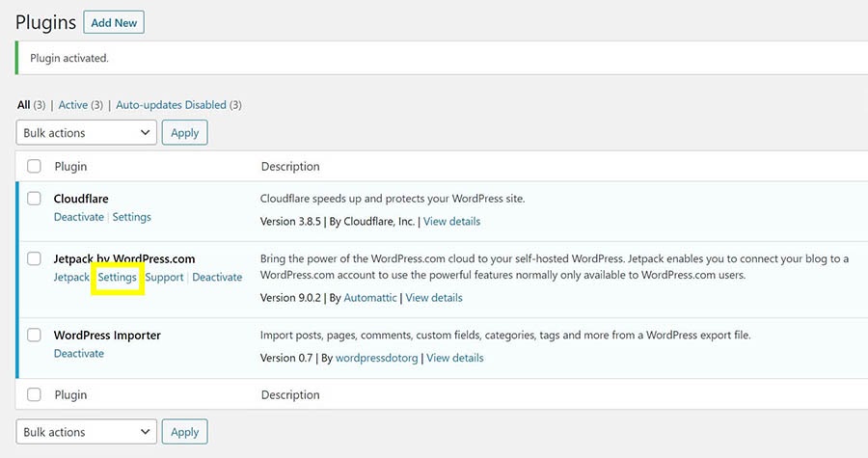Deactivate the Jetpack plugin
This screenshot has width=868, height=458.
(x=217, y=277)
